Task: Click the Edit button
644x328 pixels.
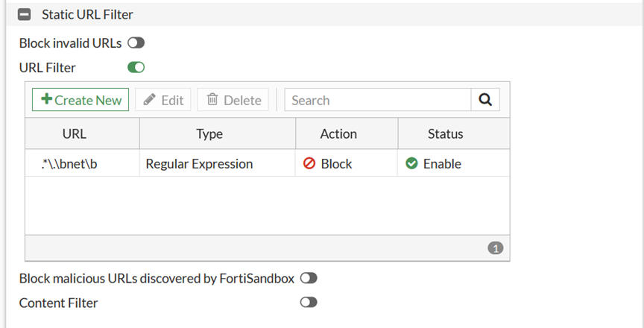Action: pos(163,100)
